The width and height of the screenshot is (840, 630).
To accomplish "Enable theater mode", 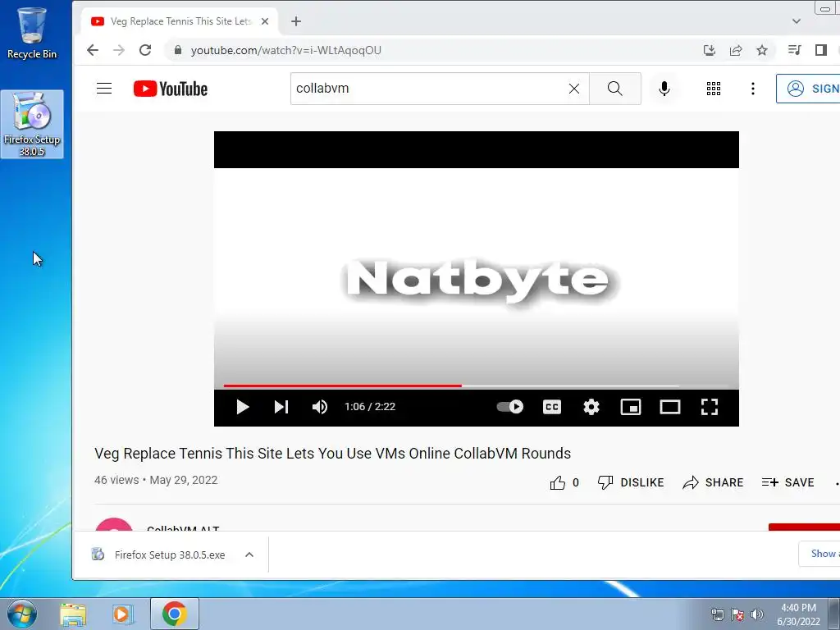I will (x=669, y=407).
